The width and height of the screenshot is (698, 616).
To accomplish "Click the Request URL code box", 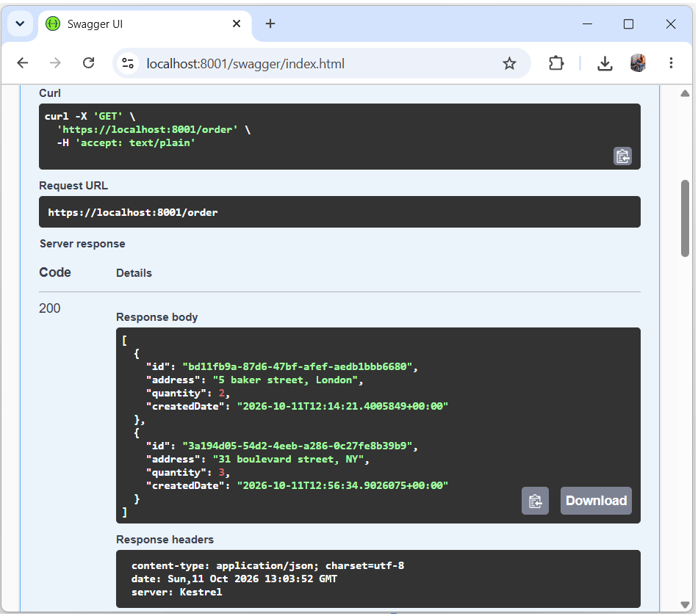I will coord(340,213).
